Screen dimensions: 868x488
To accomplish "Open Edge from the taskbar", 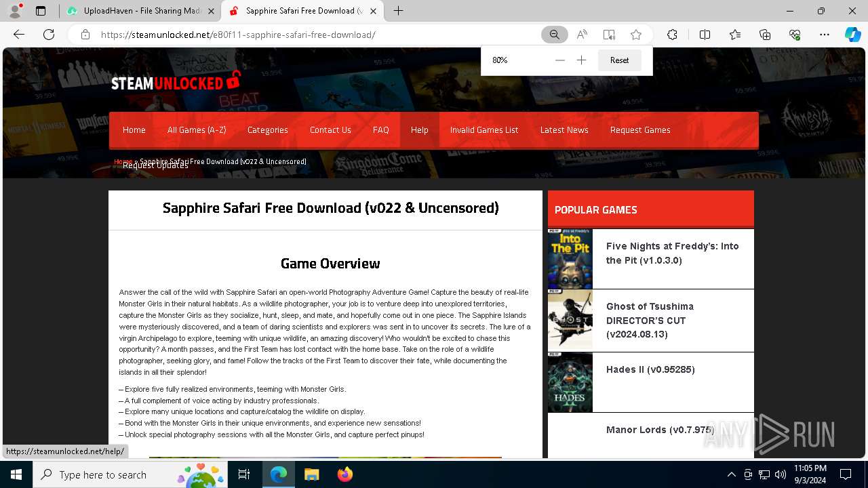I will click(278, 474).
